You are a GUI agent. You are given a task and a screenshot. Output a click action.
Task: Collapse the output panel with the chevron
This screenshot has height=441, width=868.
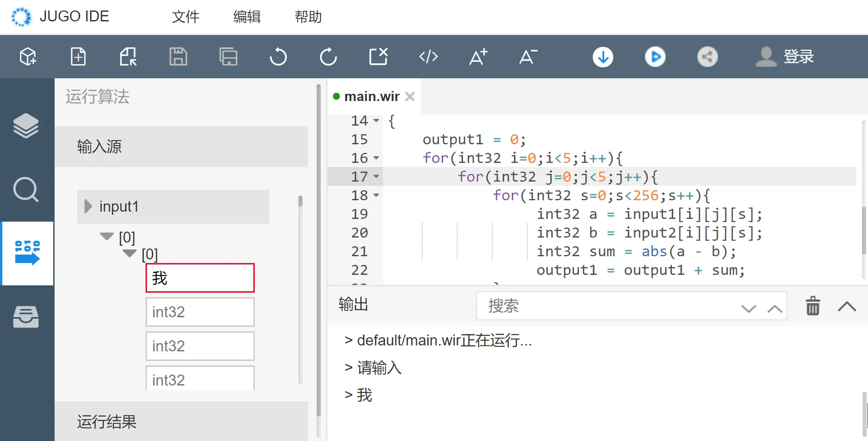847,306
